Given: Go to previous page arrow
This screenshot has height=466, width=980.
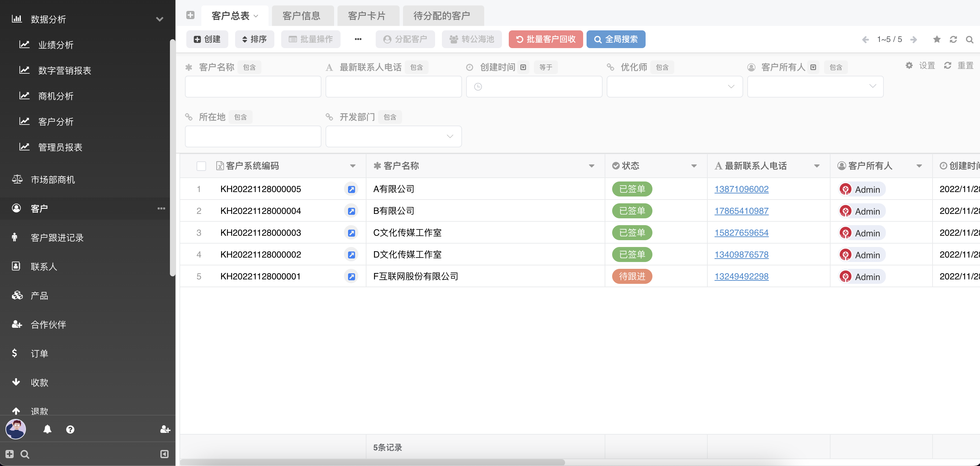Looking at the screenshot, I should click(x=865, y=40).
